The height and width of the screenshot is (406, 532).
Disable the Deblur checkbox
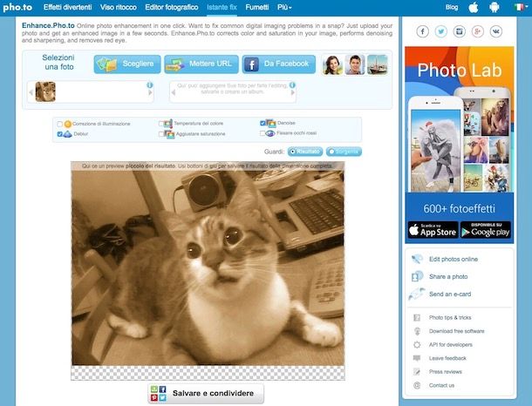coord(59,134)
